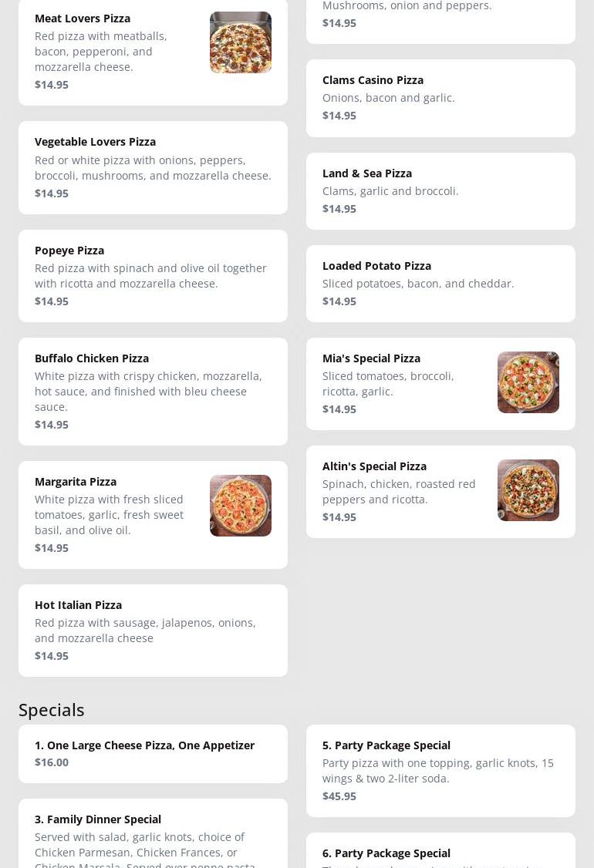Click Altin's Special Pizza name

[374, 466]
